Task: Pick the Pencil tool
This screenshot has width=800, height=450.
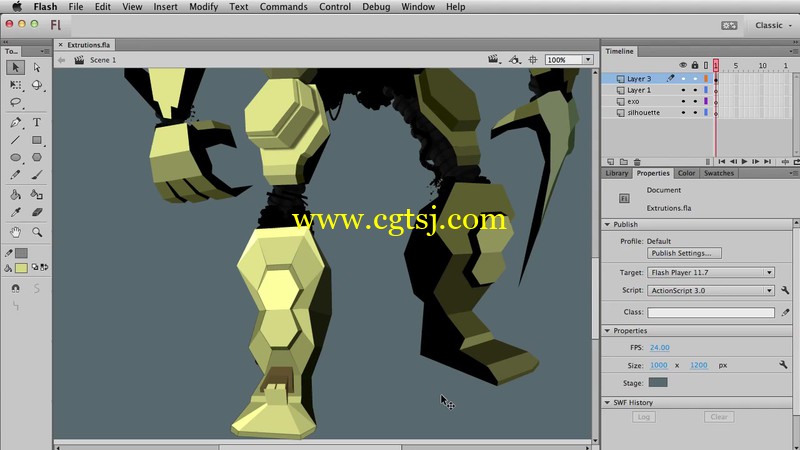Action: pyautogui.click(x=15, y=175)
